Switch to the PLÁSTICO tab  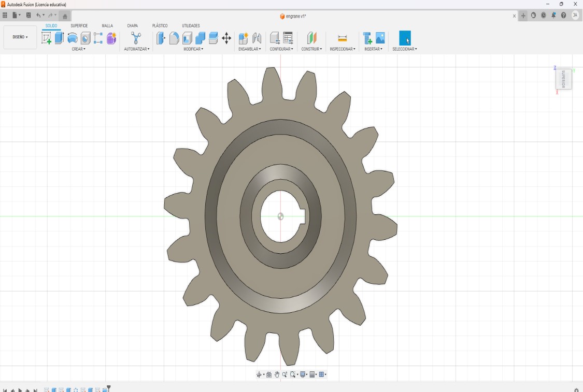[160, 26]
